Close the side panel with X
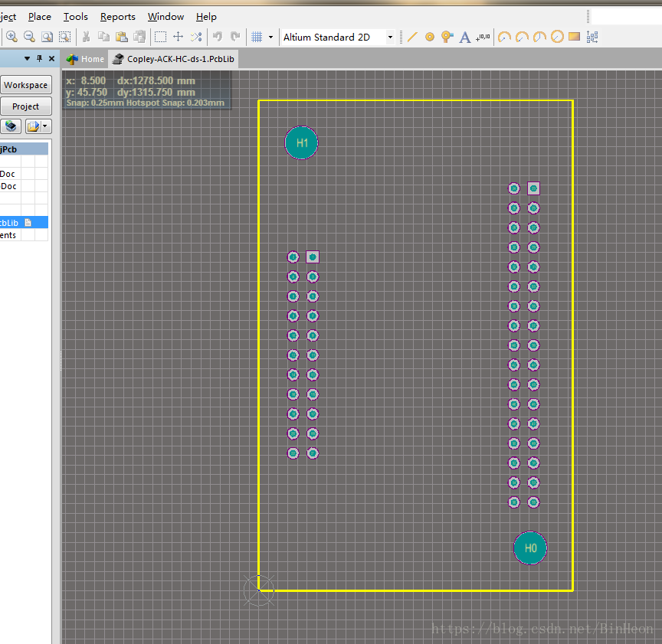The width and height of the screenshot is (662, 644). pos(51,59)
